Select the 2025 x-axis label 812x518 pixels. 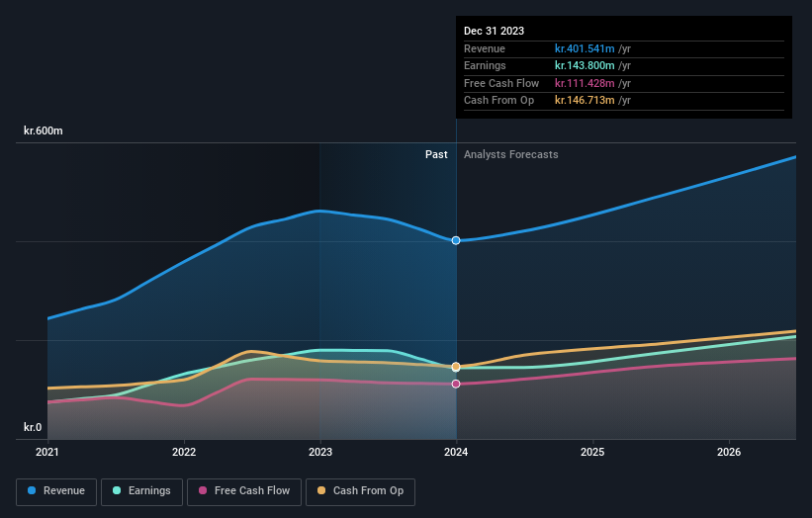[592, 452]
